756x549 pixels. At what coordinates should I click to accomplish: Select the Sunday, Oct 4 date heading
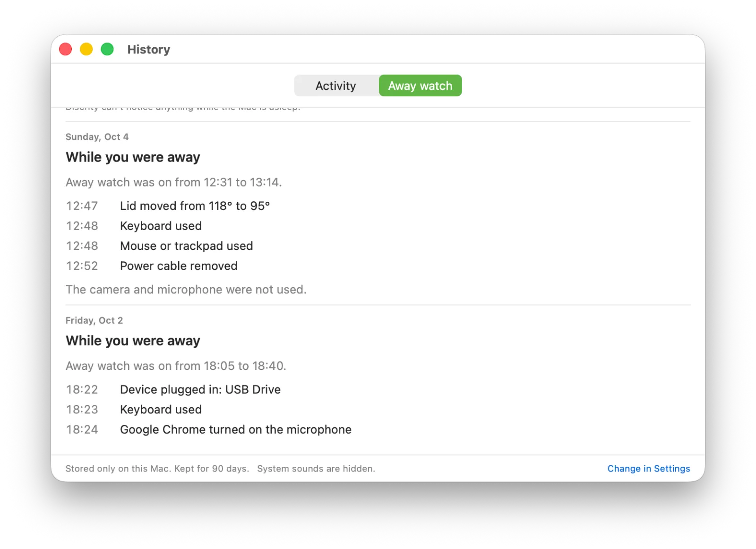pos(97,137)
